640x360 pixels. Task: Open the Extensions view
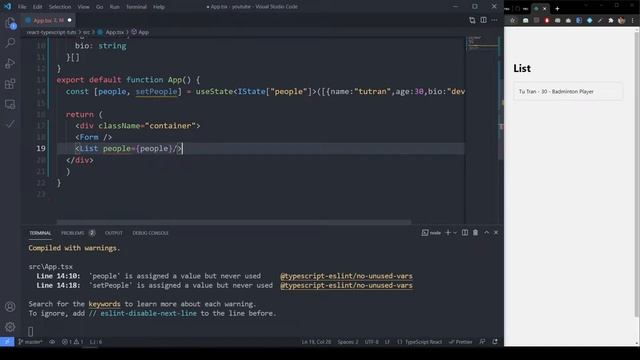coord(10,84)
